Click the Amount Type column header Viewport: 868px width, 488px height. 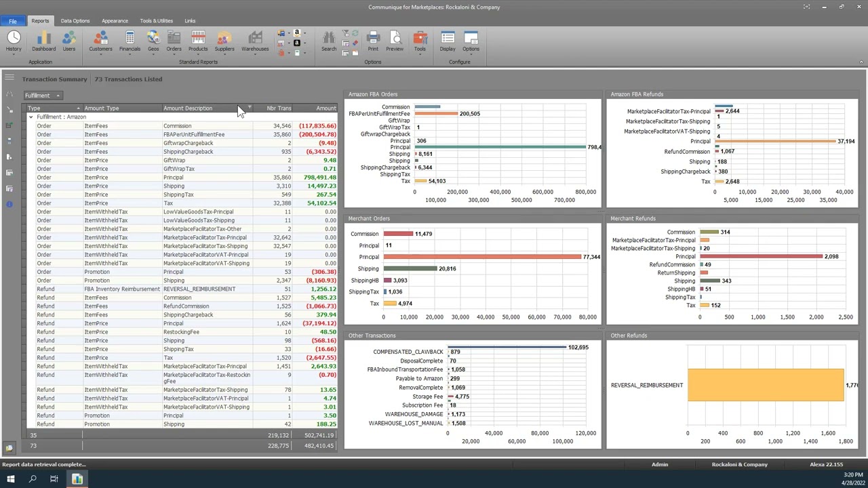(121, 108)
